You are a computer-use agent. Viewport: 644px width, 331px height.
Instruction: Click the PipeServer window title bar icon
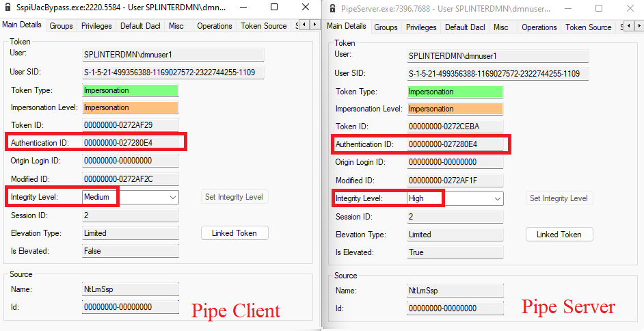(x=333, y=10)
